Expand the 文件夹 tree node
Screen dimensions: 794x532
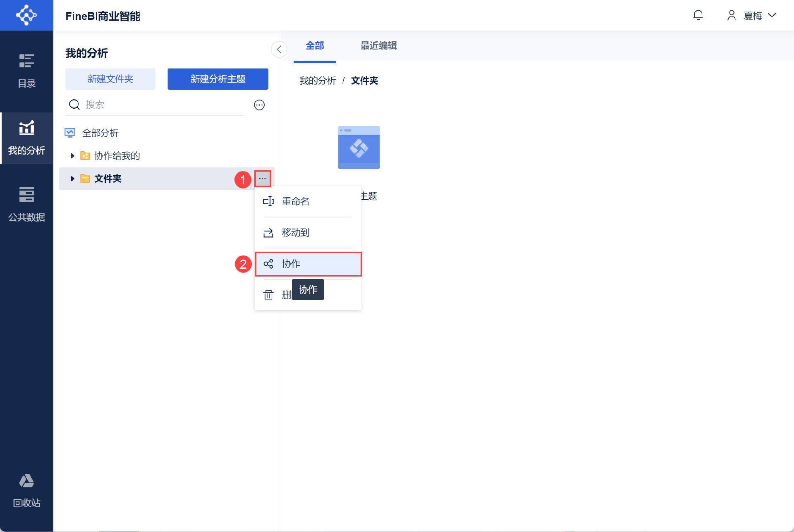tap(72, 179)
